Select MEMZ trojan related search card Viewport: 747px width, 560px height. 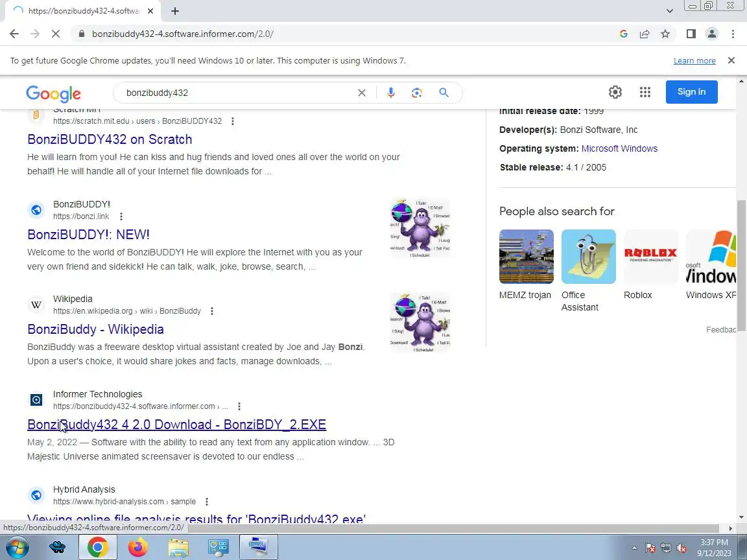click(526, 265)
